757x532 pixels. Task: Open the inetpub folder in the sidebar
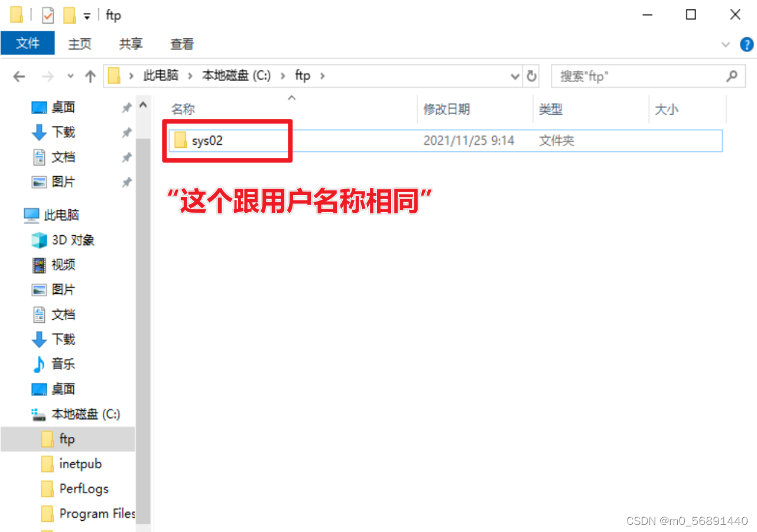pyautogui.click(x=80, y=463)
